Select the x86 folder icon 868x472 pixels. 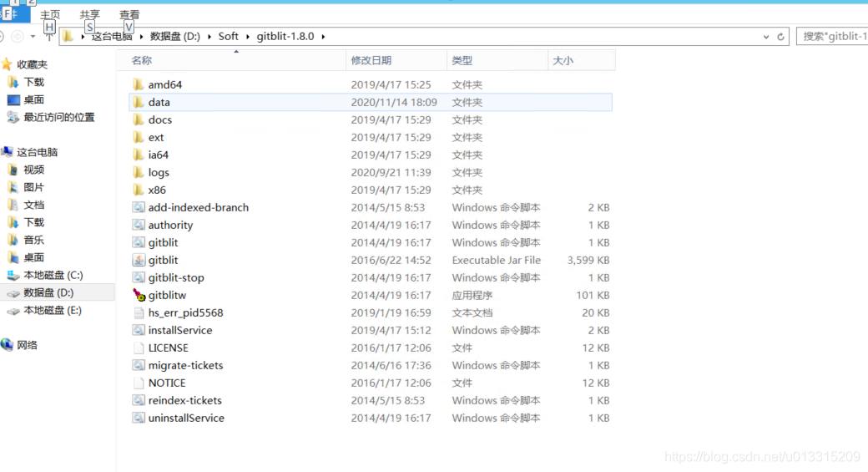coord(139,190)
